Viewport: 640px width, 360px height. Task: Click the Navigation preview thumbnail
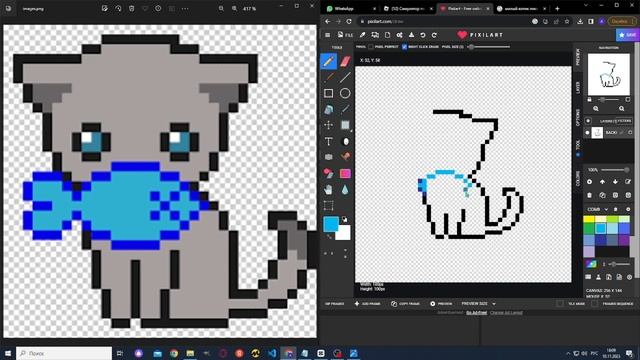click(x=609, y=75)
